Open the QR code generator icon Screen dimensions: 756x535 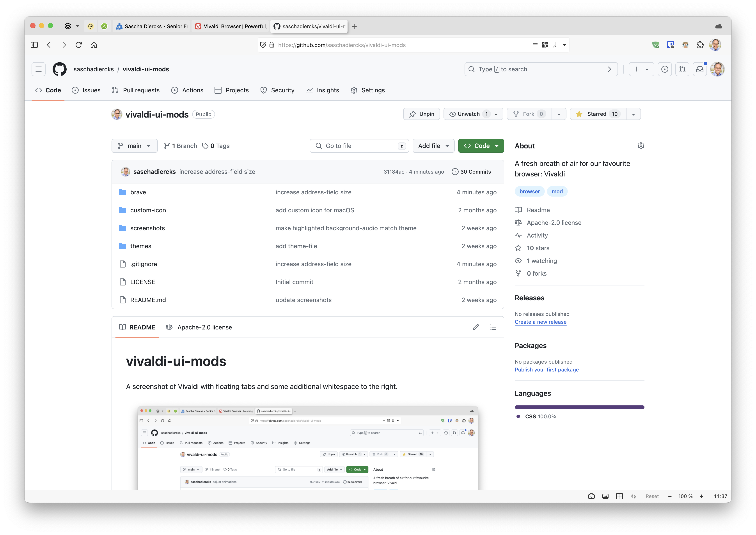[545, 45]
